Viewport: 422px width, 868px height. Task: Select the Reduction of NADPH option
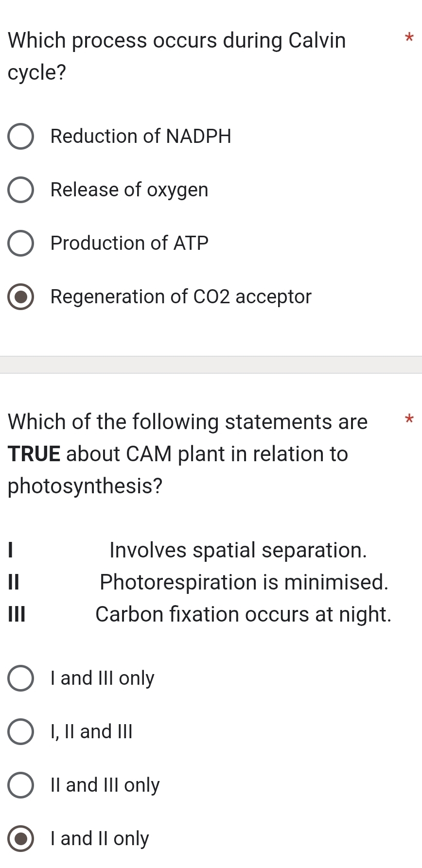(x=20, y=137)
